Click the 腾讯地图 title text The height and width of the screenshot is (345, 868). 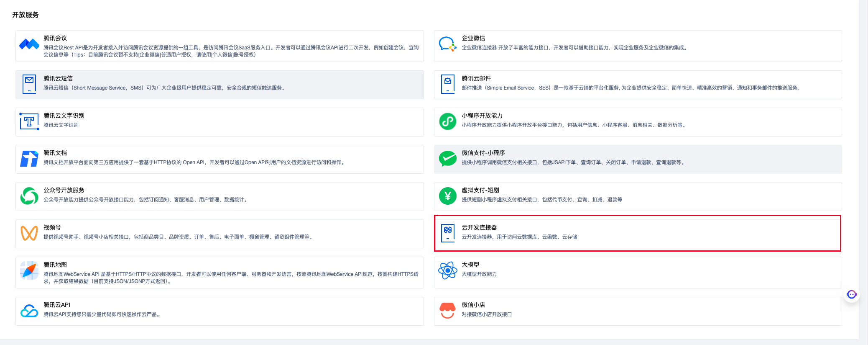[x=55, y=265]
